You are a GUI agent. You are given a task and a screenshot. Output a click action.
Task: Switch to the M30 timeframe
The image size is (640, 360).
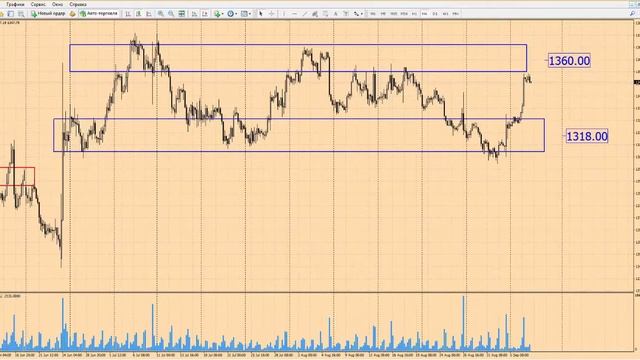[404, 14]
